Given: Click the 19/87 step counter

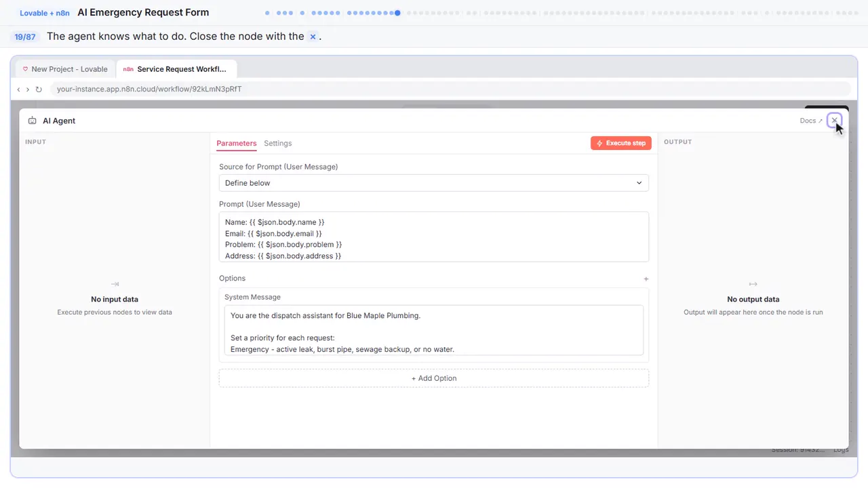Looking at the screenshot, I should [x=25, y=37].
